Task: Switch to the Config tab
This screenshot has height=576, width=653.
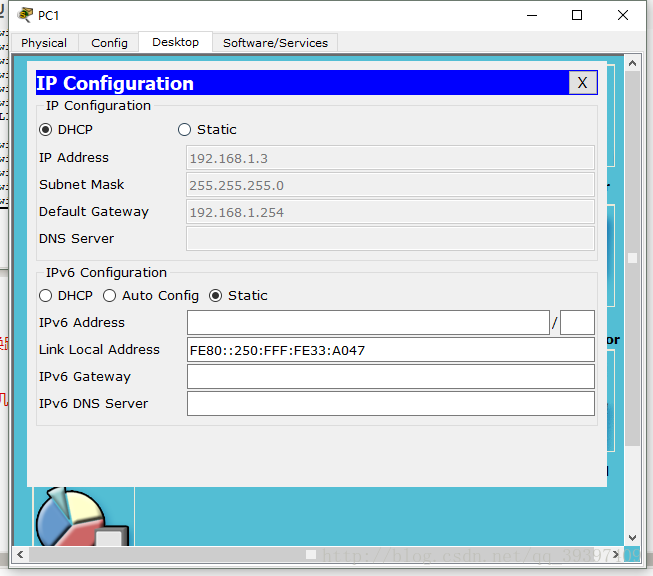Action: (109, 43)
